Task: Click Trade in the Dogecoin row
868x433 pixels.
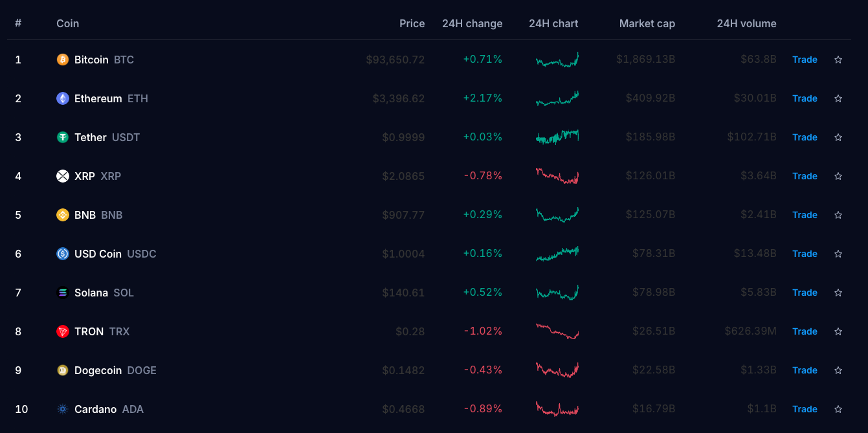Action: click(x=805, y=370)
